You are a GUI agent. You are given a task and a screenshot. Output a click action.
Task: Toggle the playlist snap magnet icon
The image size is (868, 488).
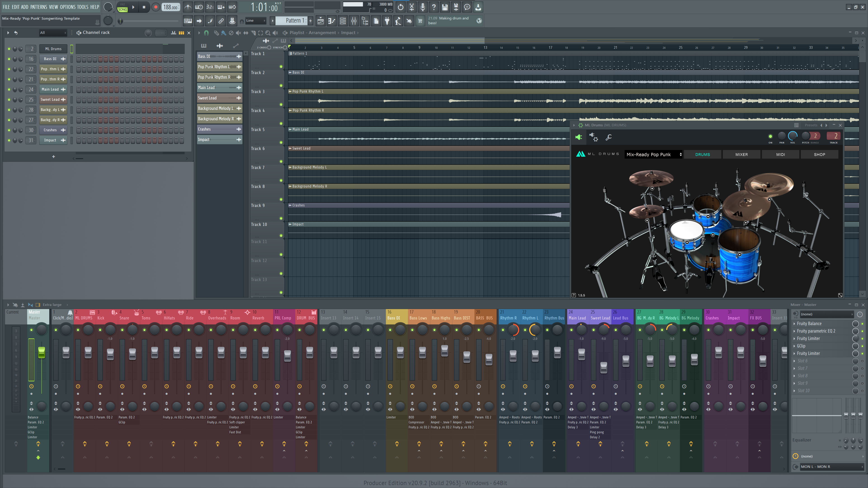(x=206, y=33)
